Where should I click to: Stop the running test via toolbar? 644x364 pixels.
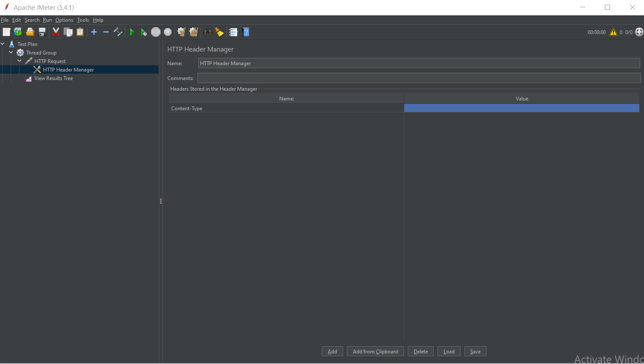tap(156, 32)
